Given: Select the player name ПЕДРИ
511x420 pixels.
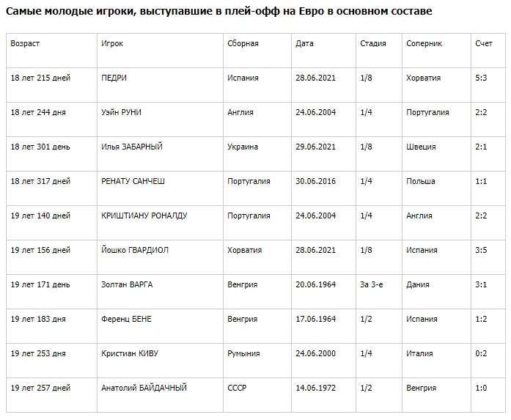Looking at the screenshot, I should point(117,78).
